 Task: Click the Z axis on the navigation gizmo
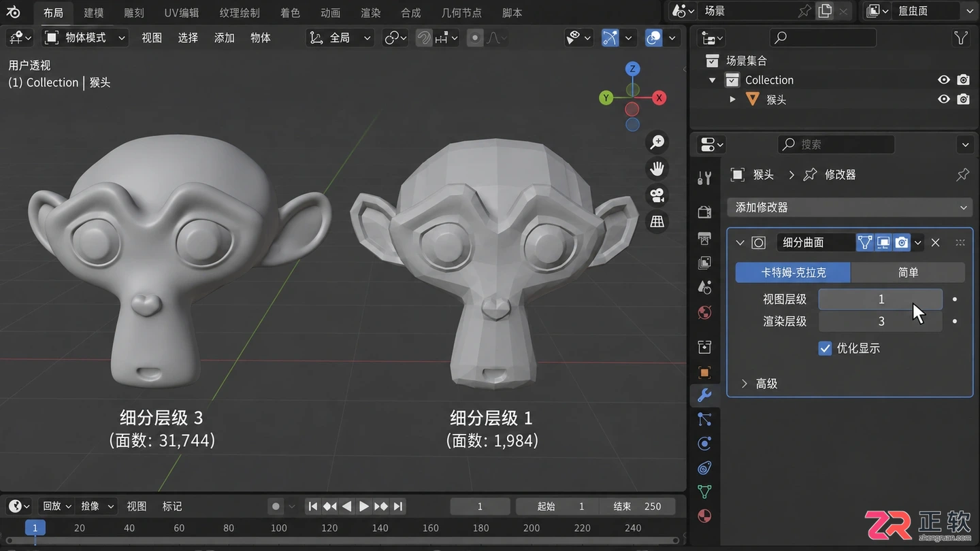[x=632, y=69]
